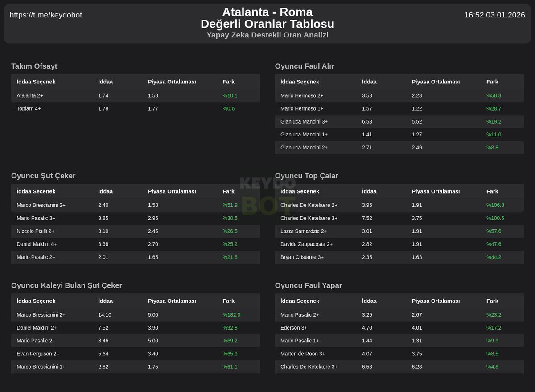Select the Ederson 3+ row label
535x392 pixels.
tap(294, 327)
